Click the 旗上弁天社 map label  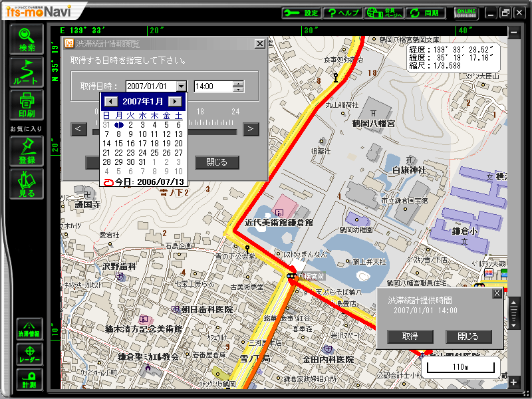coord(370,261)
